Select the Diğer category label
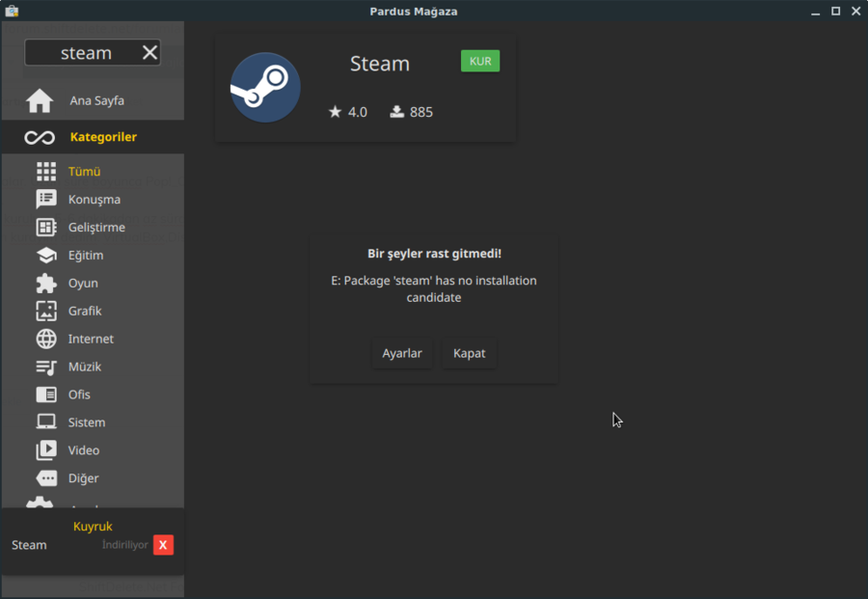The width and height of the screenshot is (868, 599). [x=84, y=477]
